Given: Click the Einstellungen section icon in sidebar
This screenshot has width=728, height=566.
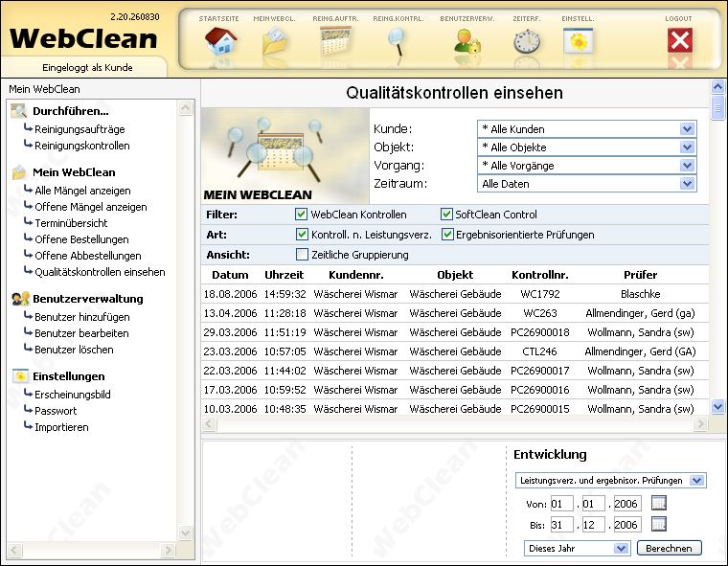Looking at the screenshot, I should click(x=20, y=376).
